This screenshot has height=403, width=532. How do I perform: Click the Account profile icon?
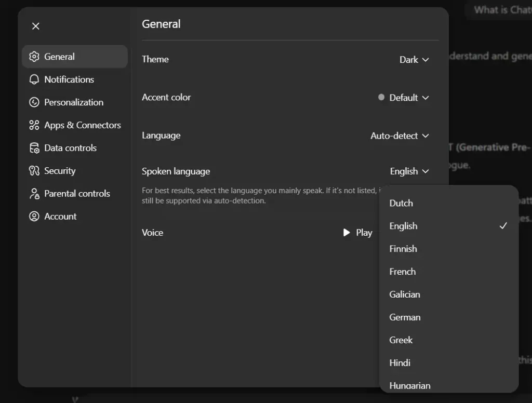(x=34, y=217)
